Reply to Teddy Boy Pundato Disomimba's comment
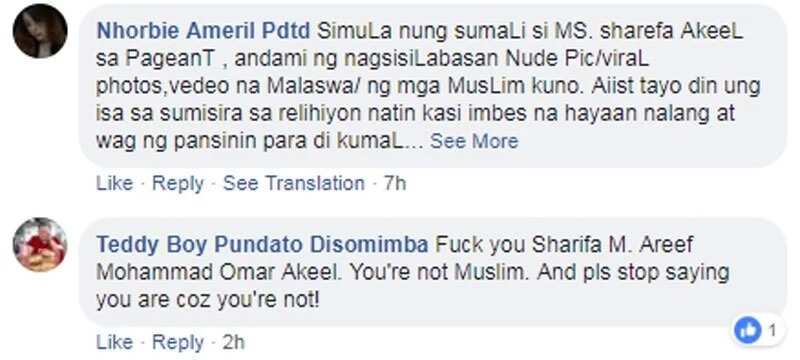The image size is (800, 360). [178, 342]
